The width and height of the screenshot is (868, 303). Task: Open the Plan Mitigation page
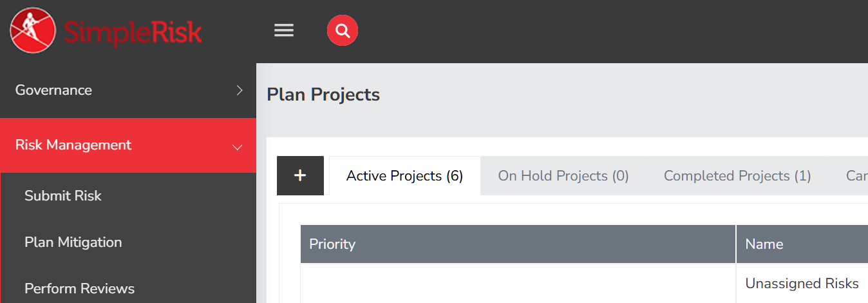pyautogui.click(x=73, y=242)
